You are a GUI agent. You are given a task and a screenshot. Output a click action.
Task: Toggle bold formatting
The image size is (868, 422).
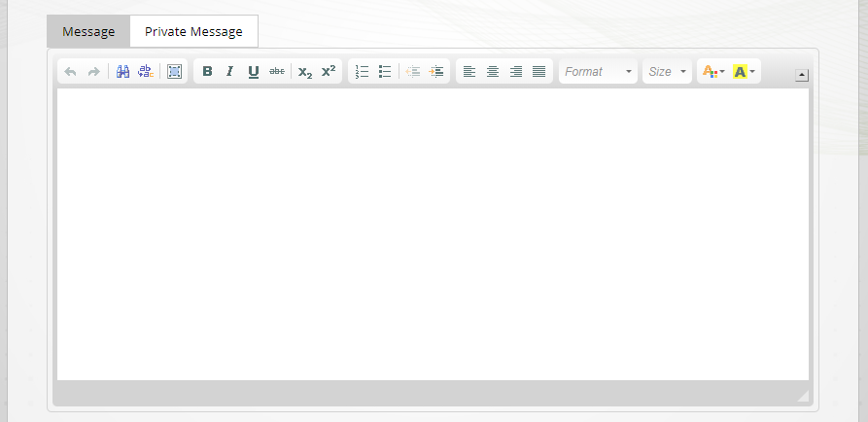(x=207, y=72)
